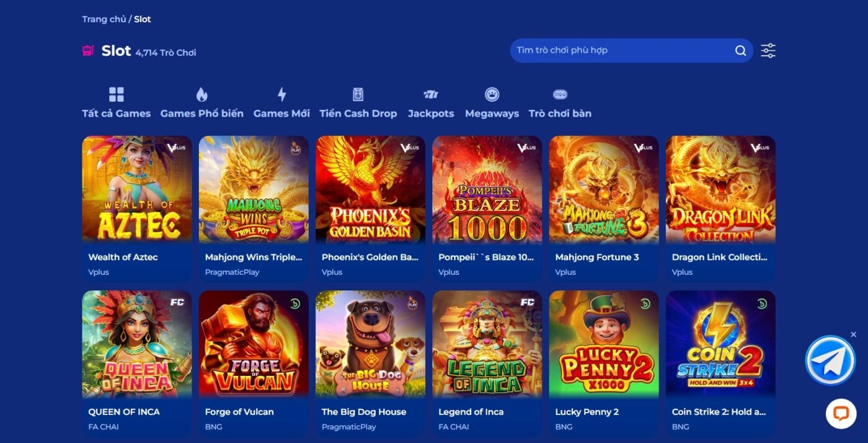
Task: Click the BNG badge on Lucky Penny 2
Action: 645,303
